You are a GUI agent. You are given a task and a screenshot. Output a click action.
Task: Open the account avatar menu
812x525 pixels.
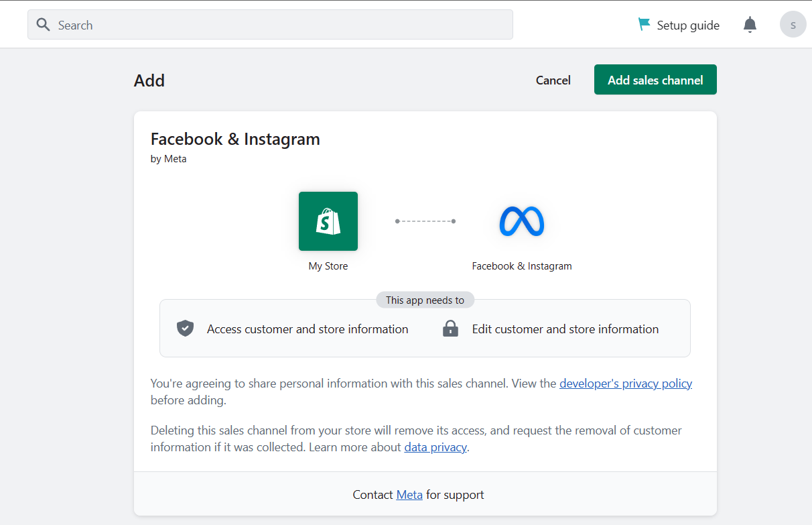pyautogui.click(x=793, y=25)
